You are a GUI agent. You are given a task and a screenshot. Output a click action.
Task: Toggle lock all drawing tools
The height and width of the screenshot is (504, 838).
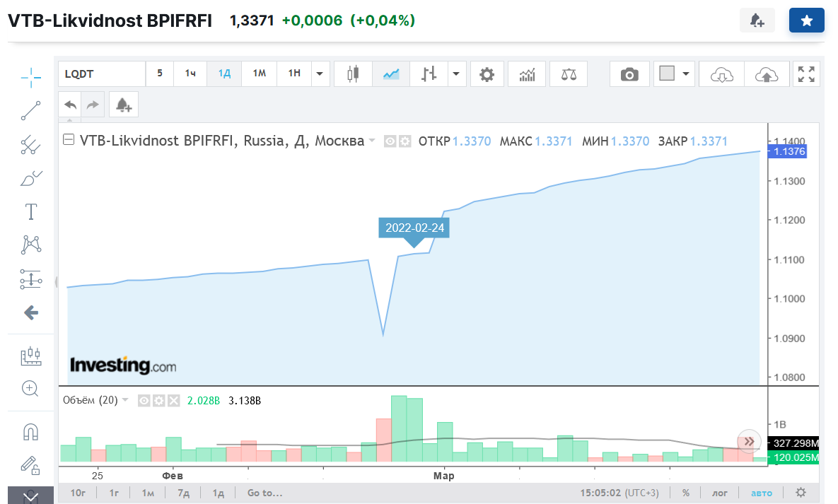pos(30,466)
